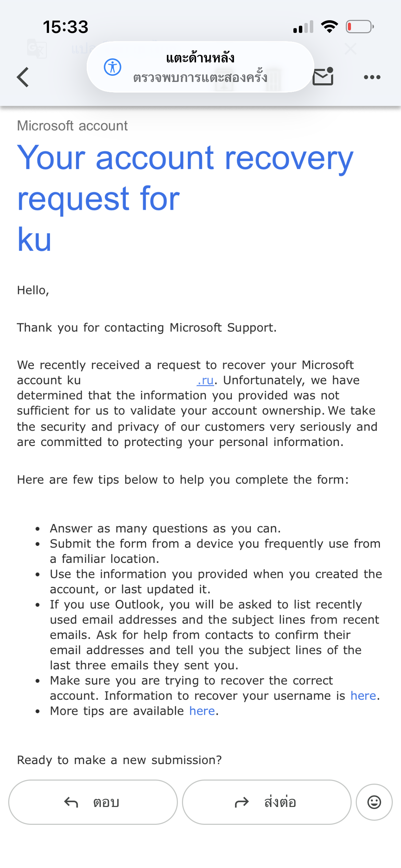The width and height of the screenshot is (401, 868).
Task: Follow 'here' link for recovering username
Action: [363, 696]
